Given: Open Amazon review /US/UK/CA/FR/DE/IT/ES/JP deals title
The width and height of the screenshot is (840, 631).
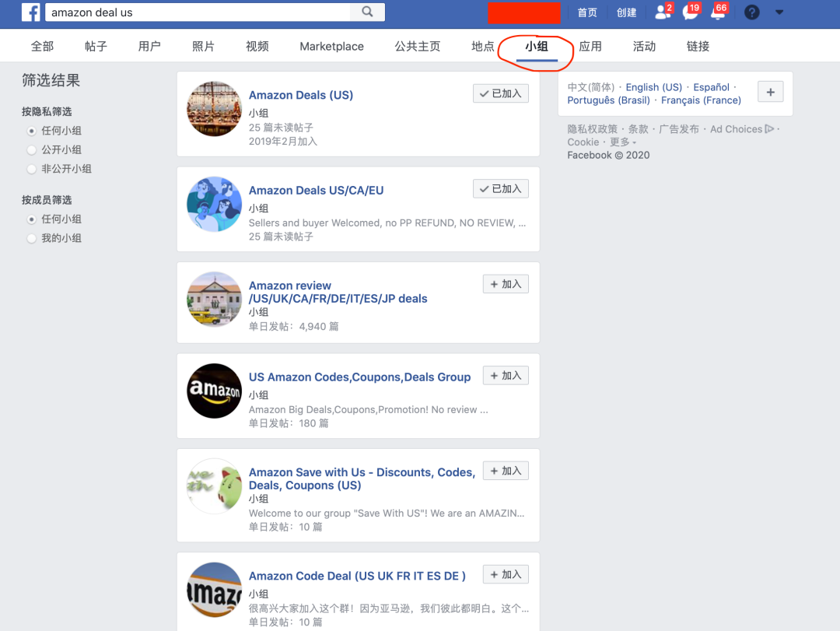Looking at the screenshot, I should coord(338,293).
